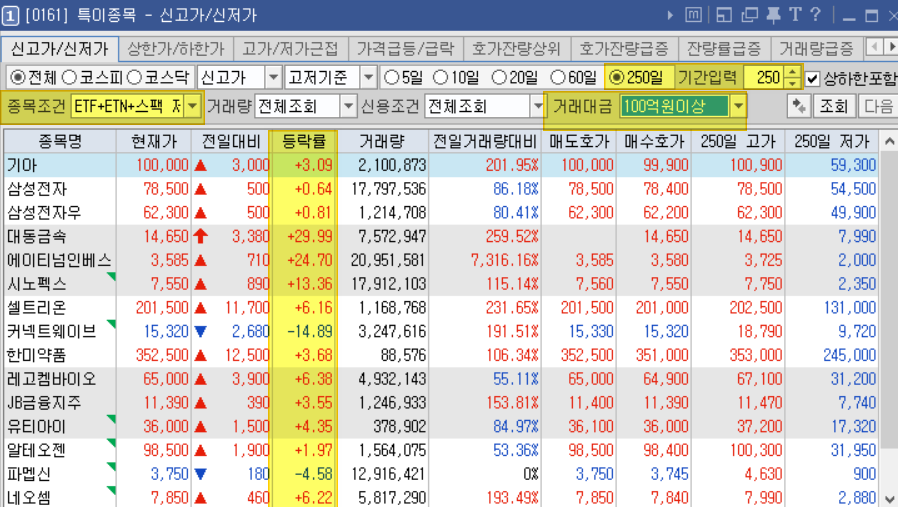Select the 코스닥 radio button
Viewport: 898px width, 507px height.
[135, 77]
